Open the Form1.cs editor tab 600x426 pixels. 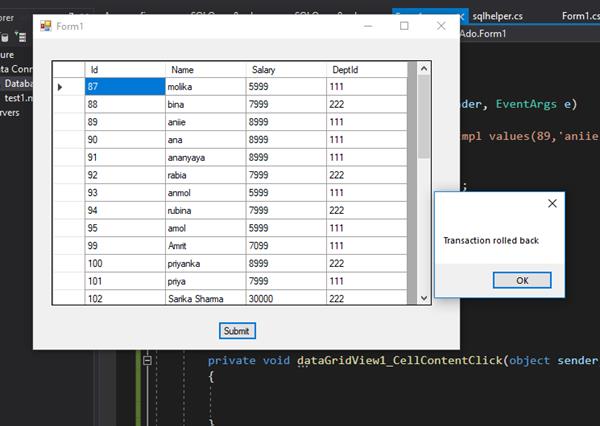(579, 16)
